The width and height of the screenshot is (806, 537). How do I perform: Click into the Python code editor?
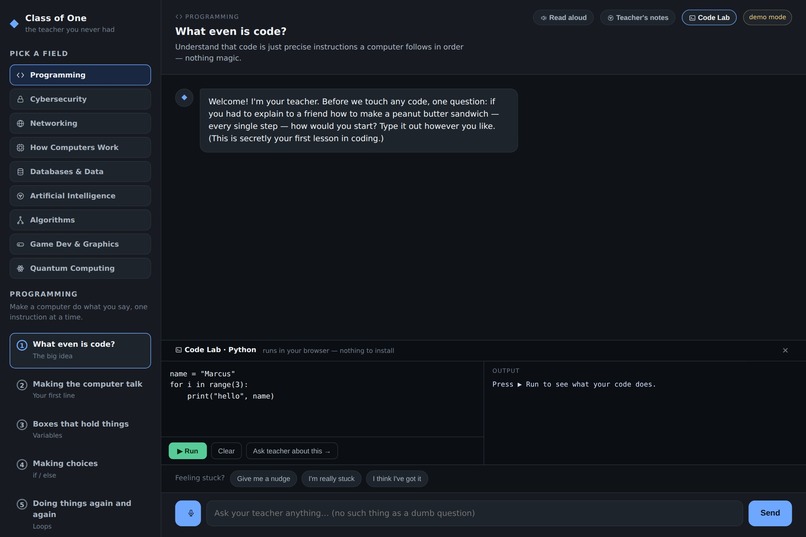[322, 399]
